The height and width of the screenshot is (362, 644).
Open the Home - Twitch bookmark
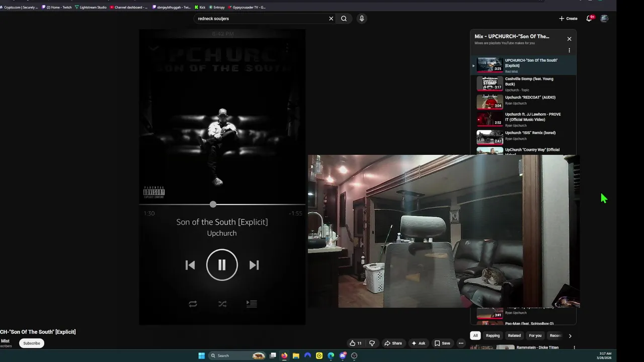[x=57, y=7]
